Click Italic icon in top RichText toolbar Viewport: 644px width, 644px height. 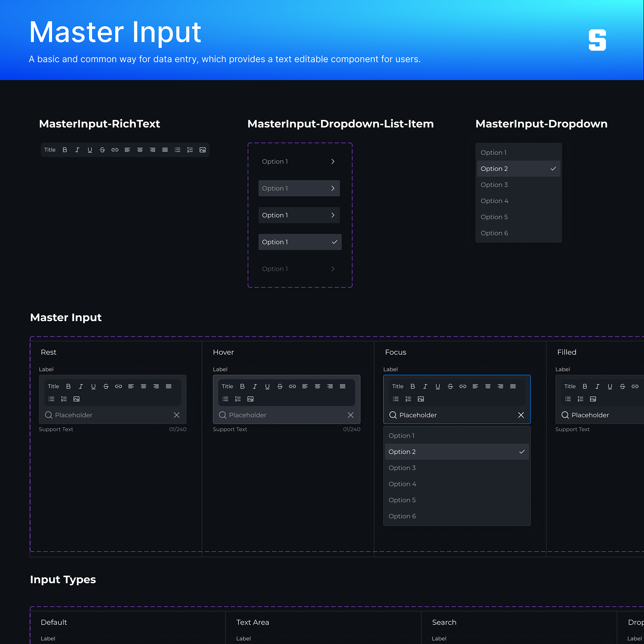pyautogui.click(x=77, y=150)
